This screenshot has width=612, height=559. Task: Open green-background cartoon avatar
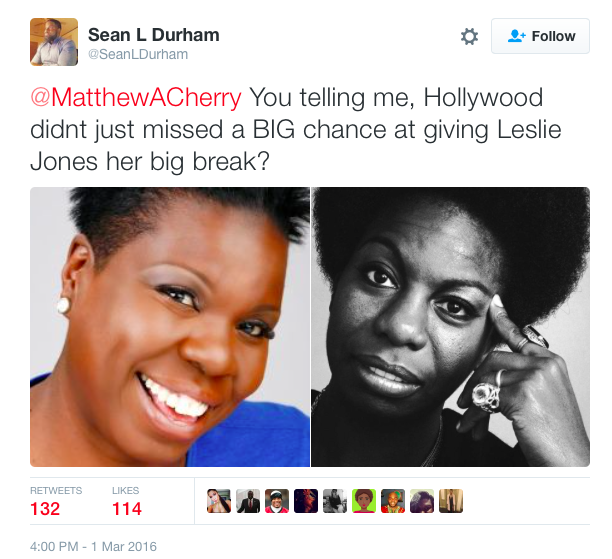coord(364,501)
